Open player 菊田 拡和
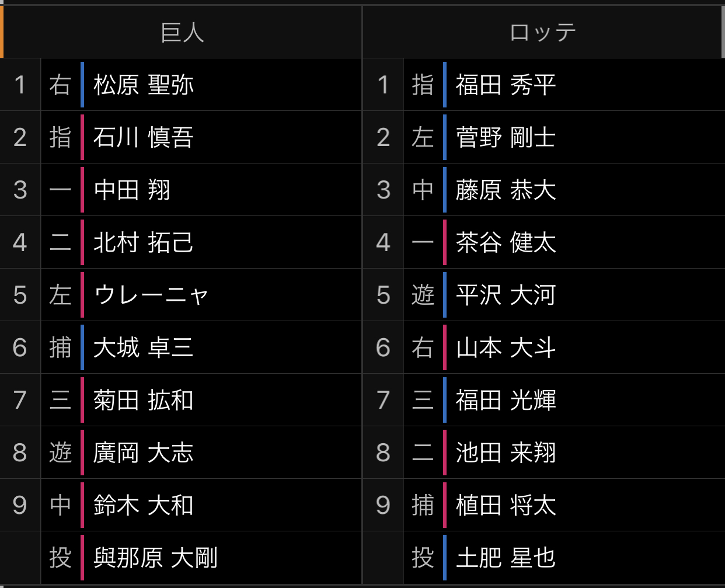725x588 pixels. point(144,400)
